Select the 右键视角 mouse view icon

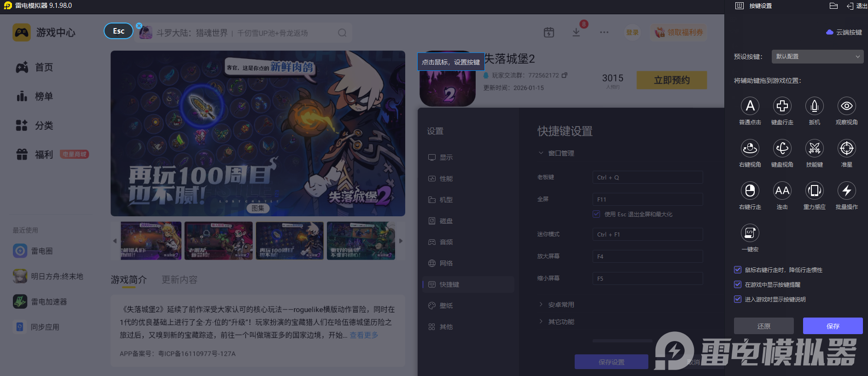[750, 148]
